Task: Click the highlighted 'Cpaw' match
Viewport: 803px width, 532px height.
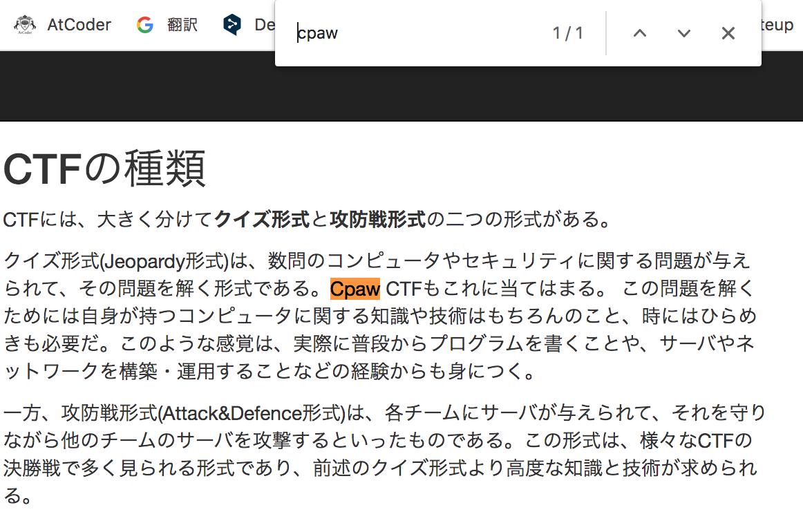Action: click(355, 289)
